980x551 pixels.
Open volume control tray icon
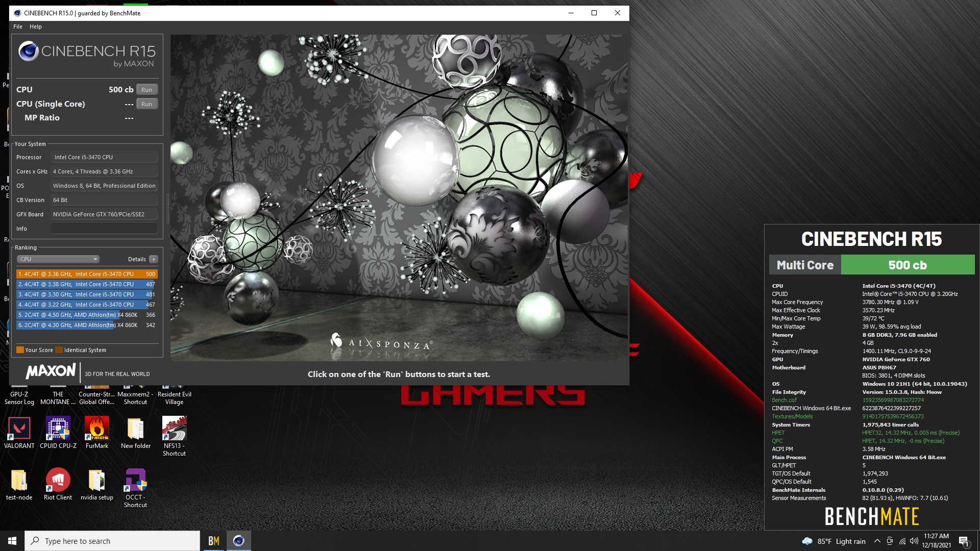tap(914, 541)
